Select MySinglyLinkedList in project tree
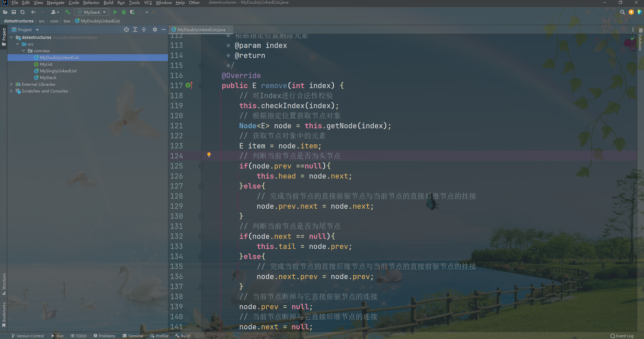 [x=58, y=71]
